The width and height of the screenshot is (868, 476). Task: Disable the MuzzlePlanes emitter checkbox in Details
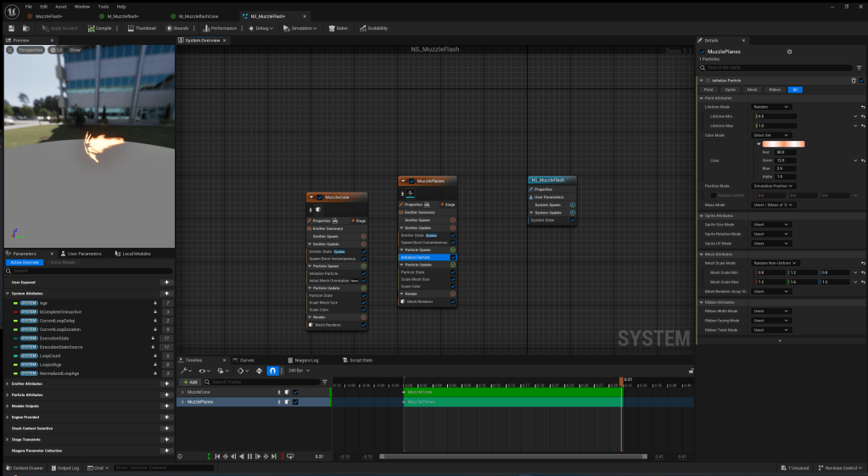click(x=703, y=52)
